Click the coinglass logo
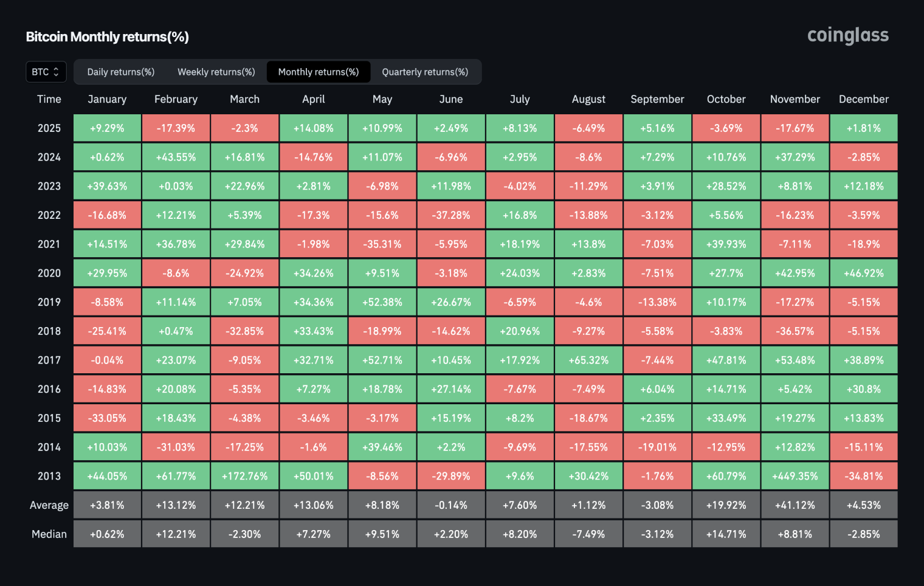Viewport: 924px width, 586px height. (847, 36)
